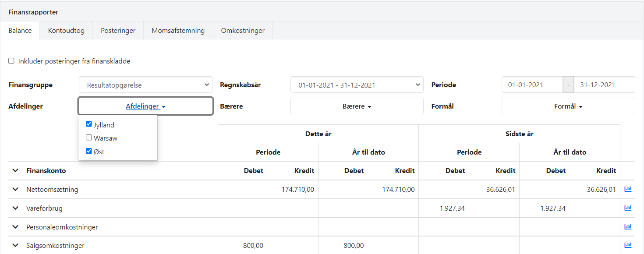The image size is (644, 254).
Task: Open chart icon for Salgsomkostninger row
Action: click(x=628, y=245)
